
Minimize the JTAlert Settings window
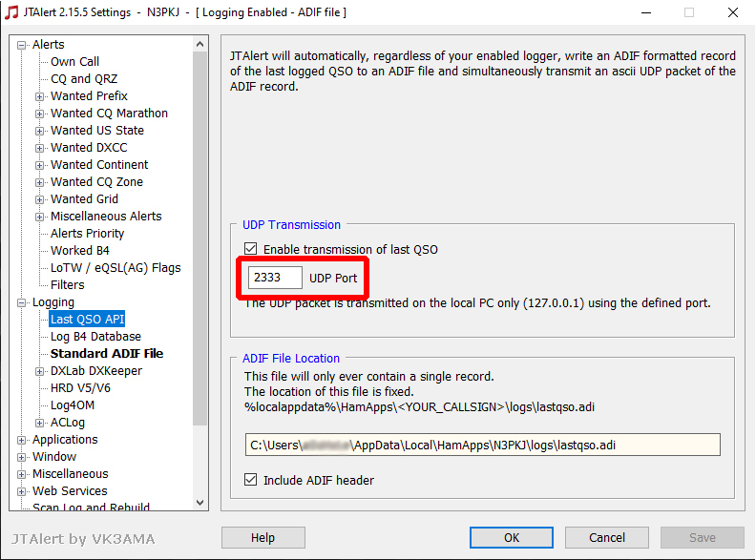[646, 12]
